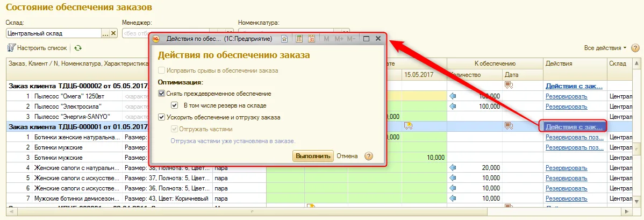644x220 pixels.
Task: Open the calendar icon in dialog title bar
Action: [x=311, y=39]
